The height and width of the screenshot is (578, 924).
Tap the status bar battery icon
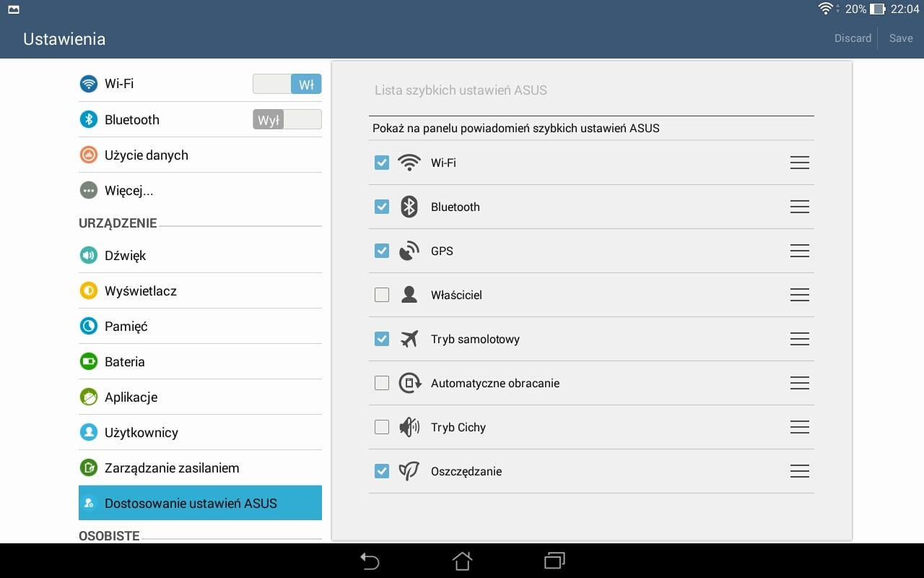877,9
